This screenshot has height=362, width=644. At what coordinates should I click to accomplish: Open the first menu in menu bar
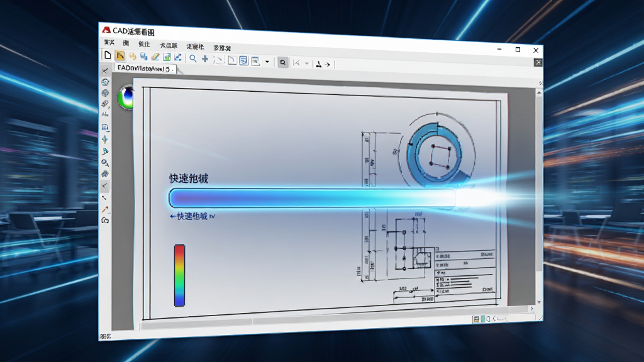coord(109,42)
